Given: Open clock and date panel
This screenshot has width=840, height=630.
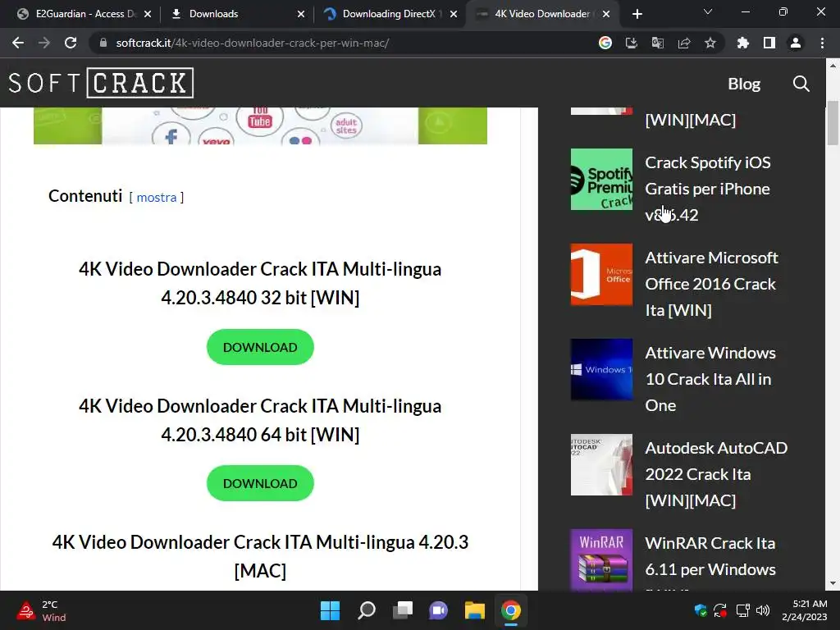Looking at the screenshot, I should point(805,610).
